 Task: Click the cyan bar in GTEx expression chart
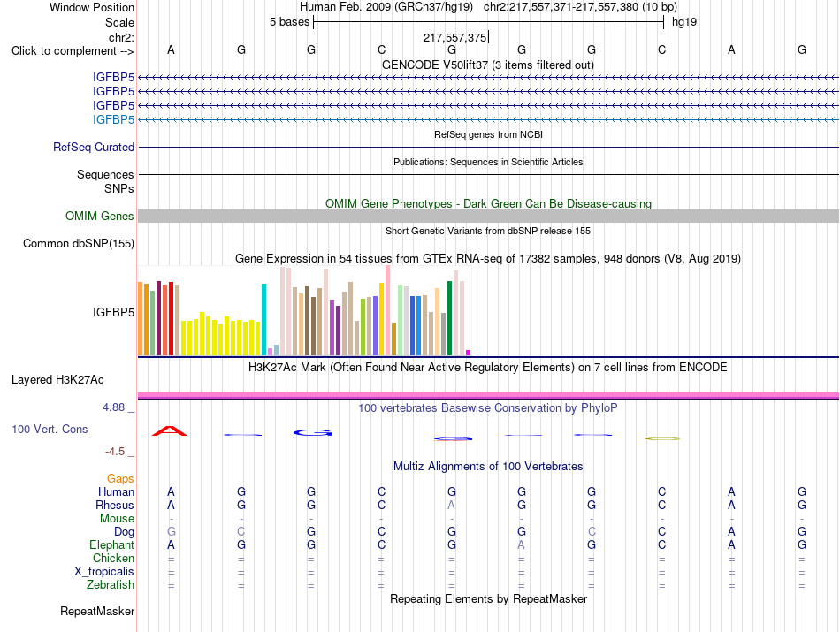pos(263,320)
